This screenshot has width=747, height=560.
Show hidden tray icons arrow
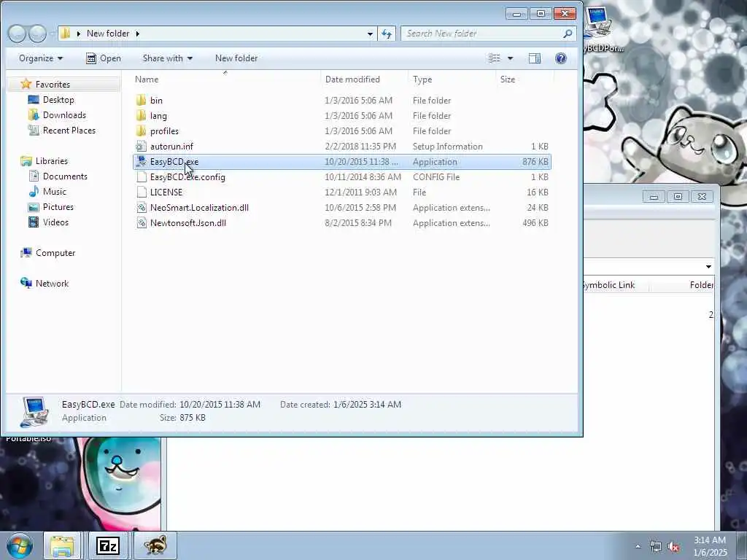(x=638, y=547)
